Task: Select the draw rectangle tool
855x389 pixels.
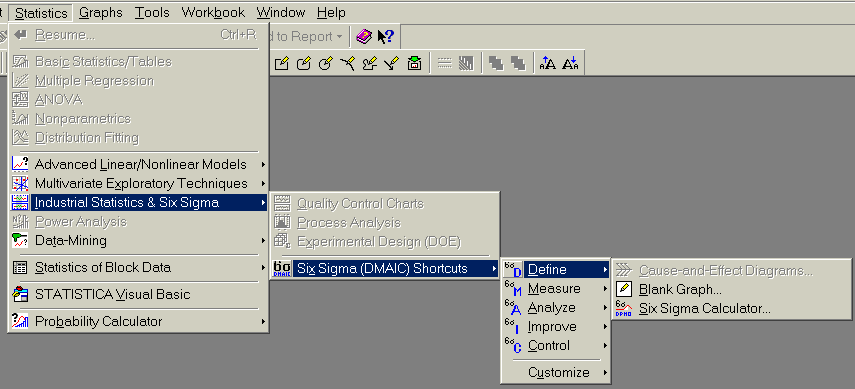Action: [281, 64]
